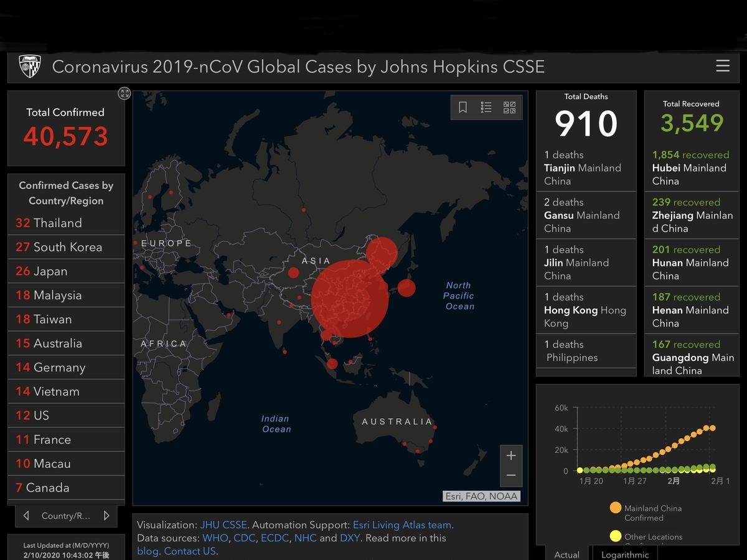This screenshot has height=560, width=747.
Task: Click the large red circle over China
Action: click(x=350, y=299)
